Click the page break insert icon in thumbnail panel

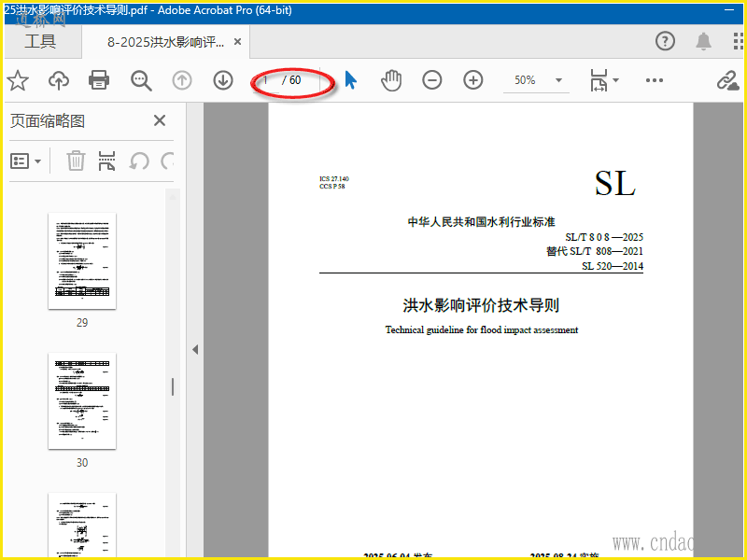(106, 161)
